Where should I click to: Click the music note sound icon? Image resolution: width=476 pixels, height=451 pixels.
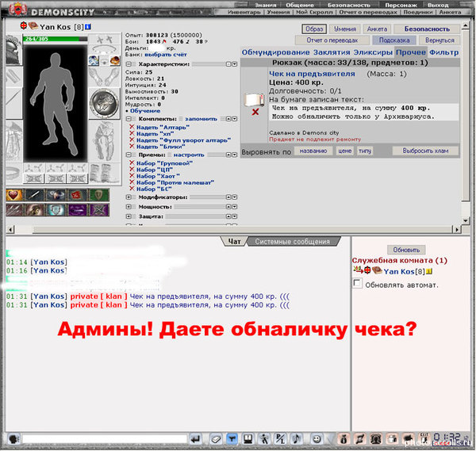(297, 439)
